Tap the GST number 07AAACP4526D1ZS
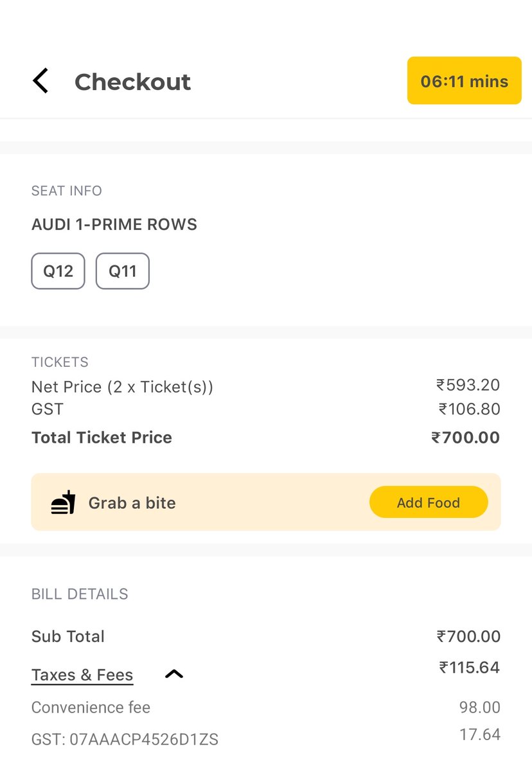The height and width of the screenshot is (771, 532). (x=125, y=740)
